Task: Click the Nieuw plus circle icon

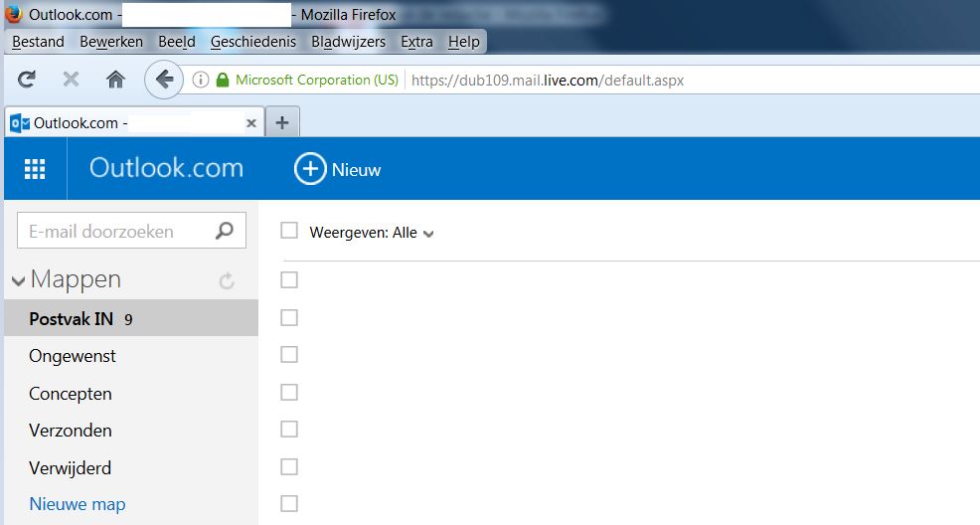Action: point(310,169)
